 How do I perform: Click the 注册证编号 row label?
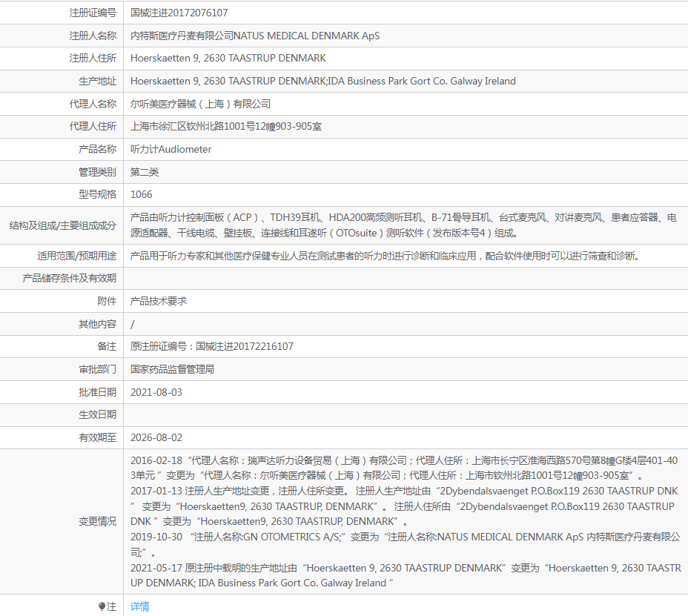pyautogui.click(x=93, y=13)
